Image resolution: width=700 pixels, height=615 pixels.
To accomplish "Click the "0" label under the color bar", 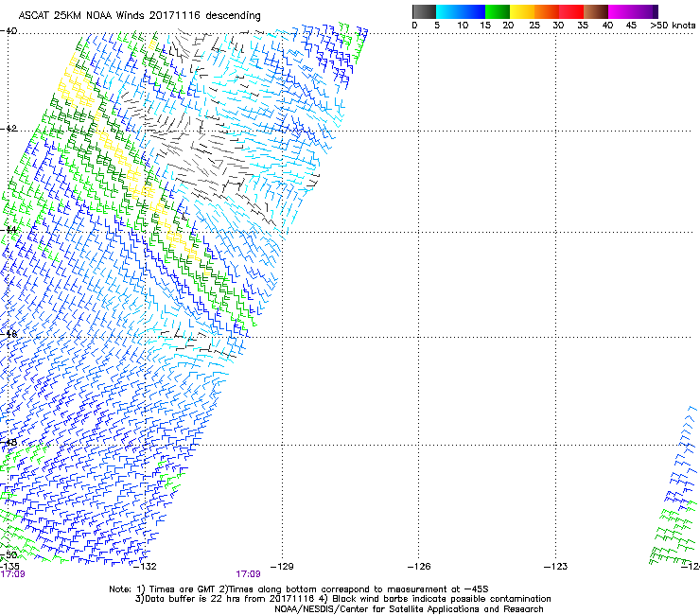I will tap(414, 26).
